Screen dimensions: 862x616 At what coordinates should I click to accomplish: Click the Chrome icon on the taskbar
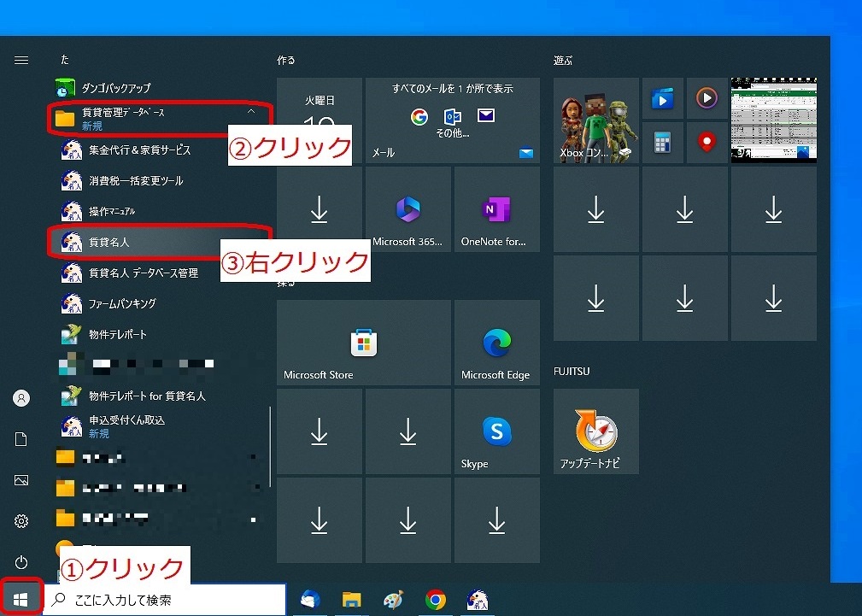coord(436,601)
